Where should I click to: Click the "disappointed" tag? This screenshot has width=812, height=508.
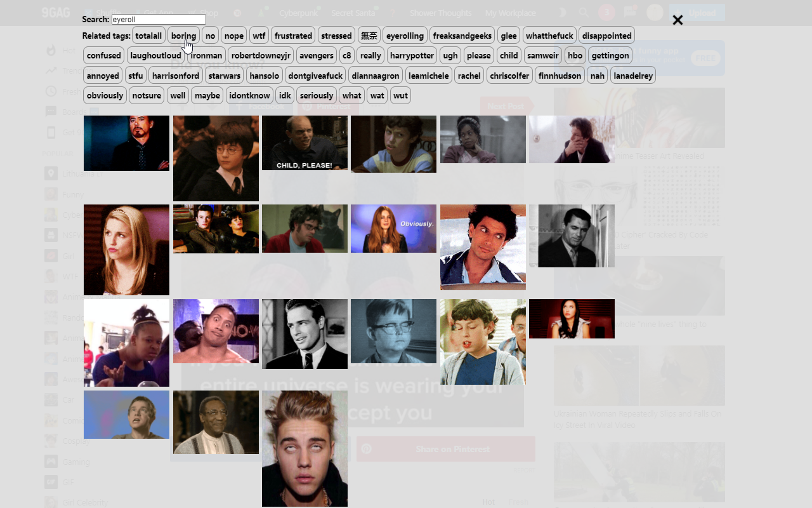(x=606, y=36)
